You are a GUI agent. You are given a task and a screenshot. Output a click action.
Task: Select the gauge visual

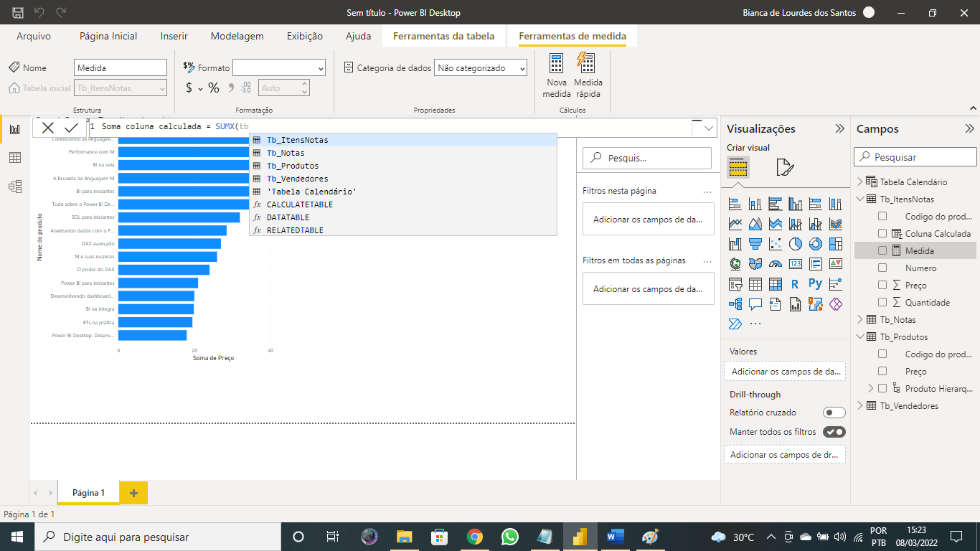(776, 264)
